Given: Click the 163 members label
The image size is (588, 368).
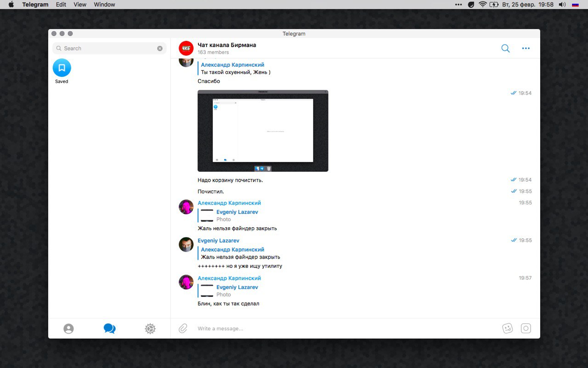Looking at the screenshot, I should click(213, 52).
